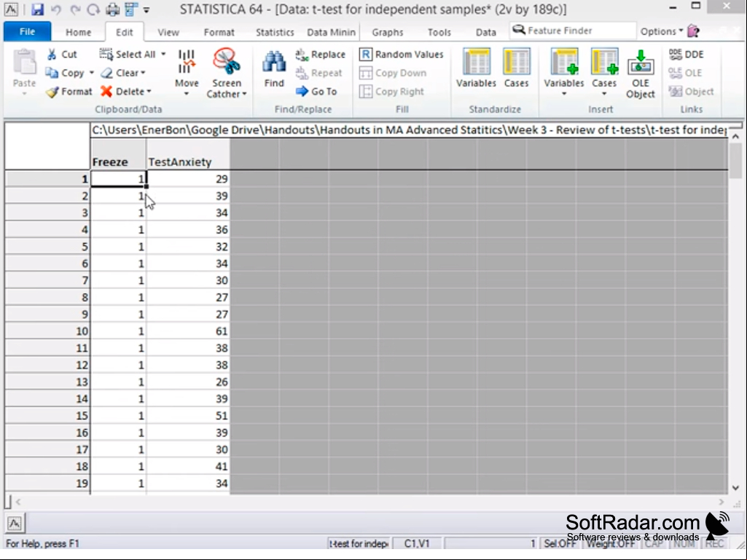747x560 pixels.
Task: Open the File tab
Action: tap(27, 31)
